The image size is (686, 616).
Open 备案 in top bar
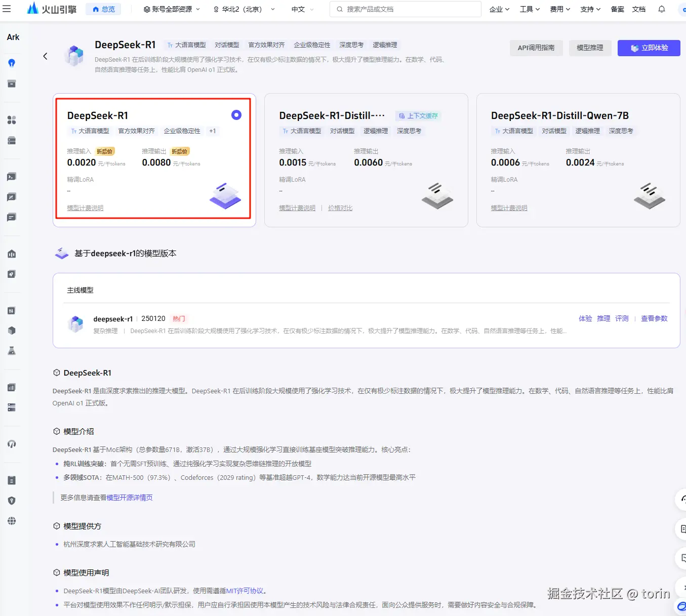click(x=617, y=9)
